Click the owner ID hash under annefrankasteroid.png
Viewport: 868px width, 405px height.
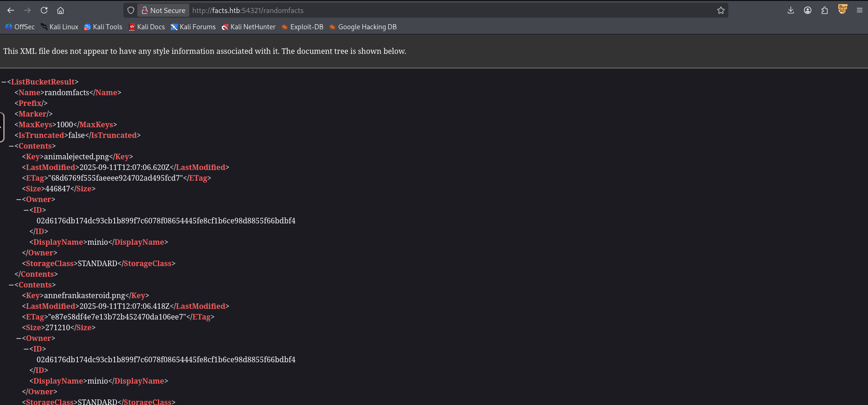166,359
